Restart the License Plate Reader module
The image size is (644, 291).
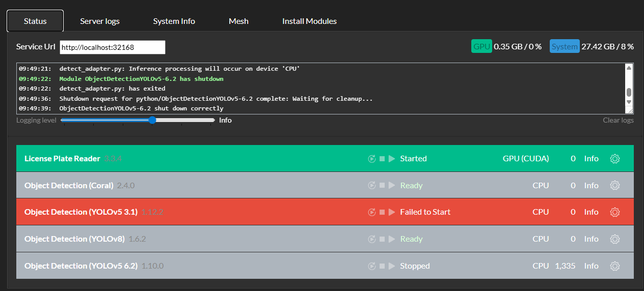(371, 159)
